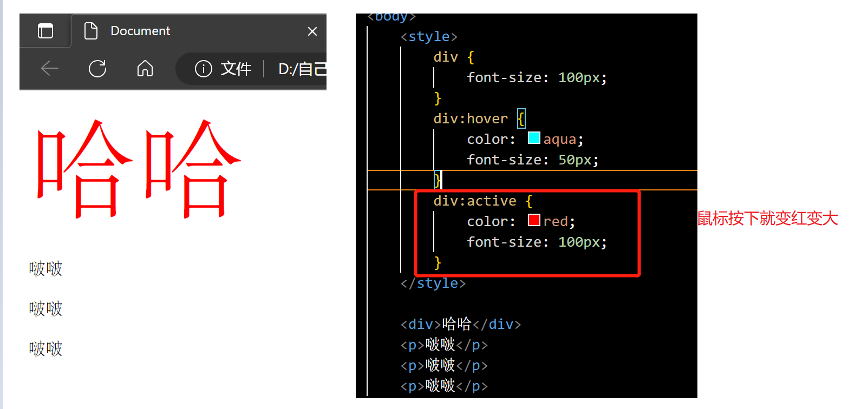Click the div:active selector in code
868x409 pixels.
pos(475,201)
